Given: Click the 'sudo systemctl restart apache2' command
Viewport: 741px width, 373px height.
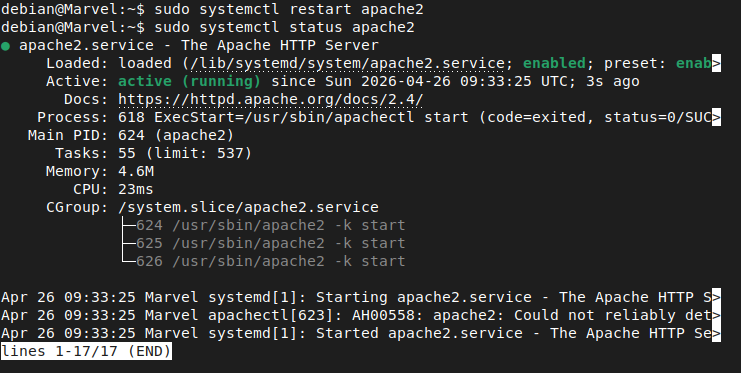Looking at the screenshot, I should (289, 9).
